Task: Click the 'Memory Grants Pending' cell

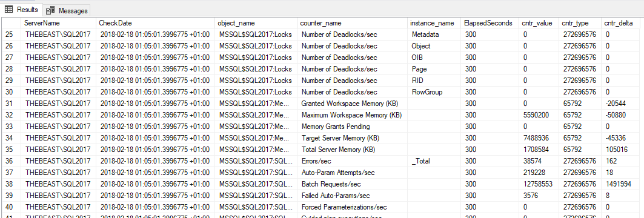Action: point(353,127)
